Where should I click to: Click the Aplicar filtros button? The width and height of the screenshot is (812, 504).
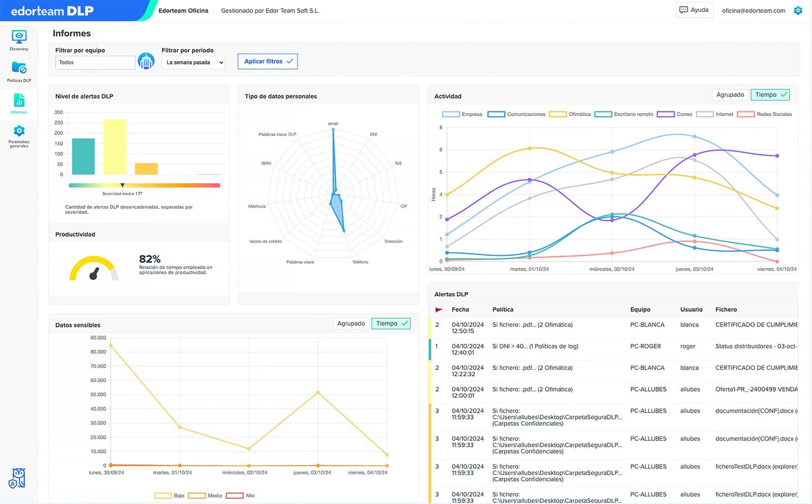267,61
